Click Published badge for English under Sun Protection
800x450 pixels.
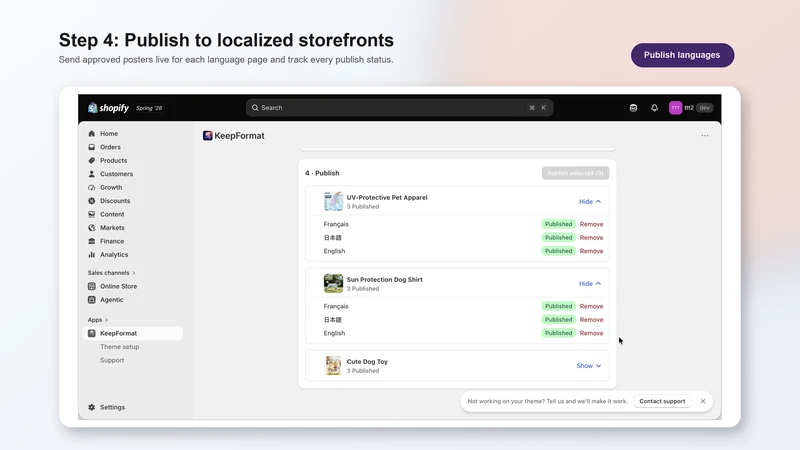558,333
